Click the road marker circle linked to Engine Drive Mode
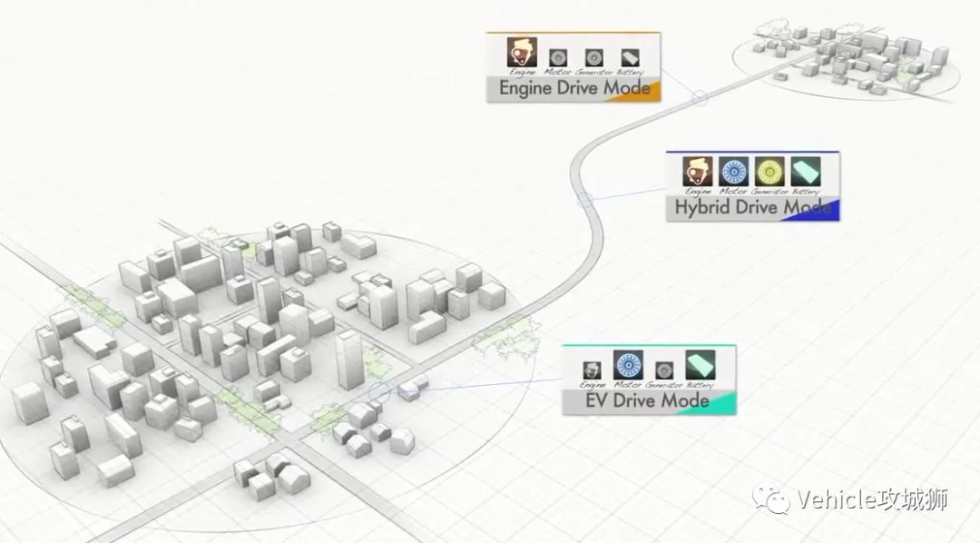980x543 pixels. pyautogui.click(x=700, y=97)
